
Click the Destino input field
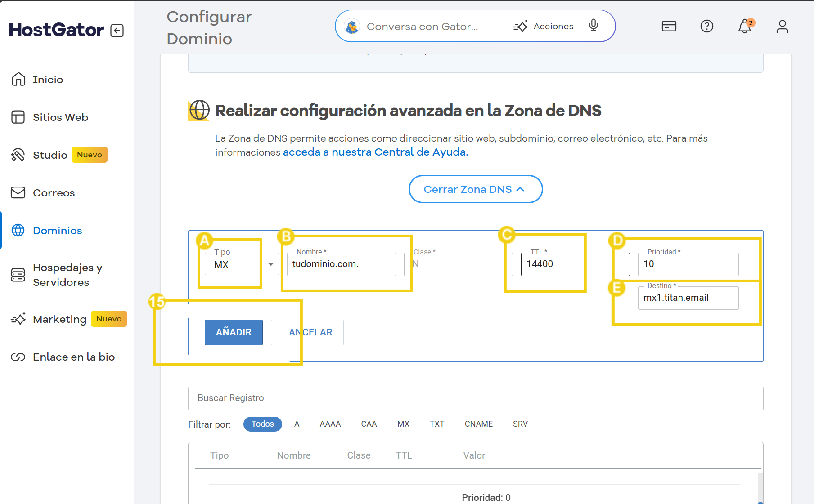pos(688,298)
